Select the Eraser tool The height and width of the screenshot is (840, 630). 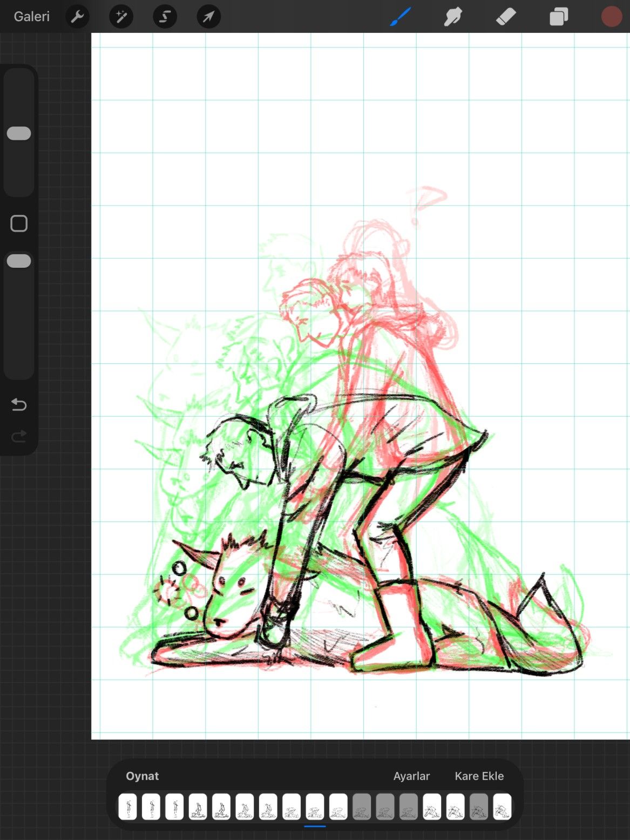[506, 17]
